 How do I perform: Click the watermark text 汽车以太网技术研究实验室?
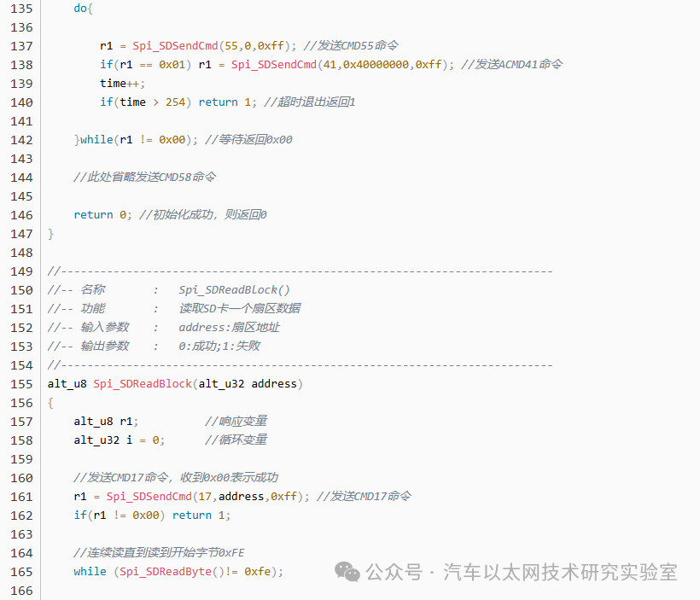(x=560, y=572)
